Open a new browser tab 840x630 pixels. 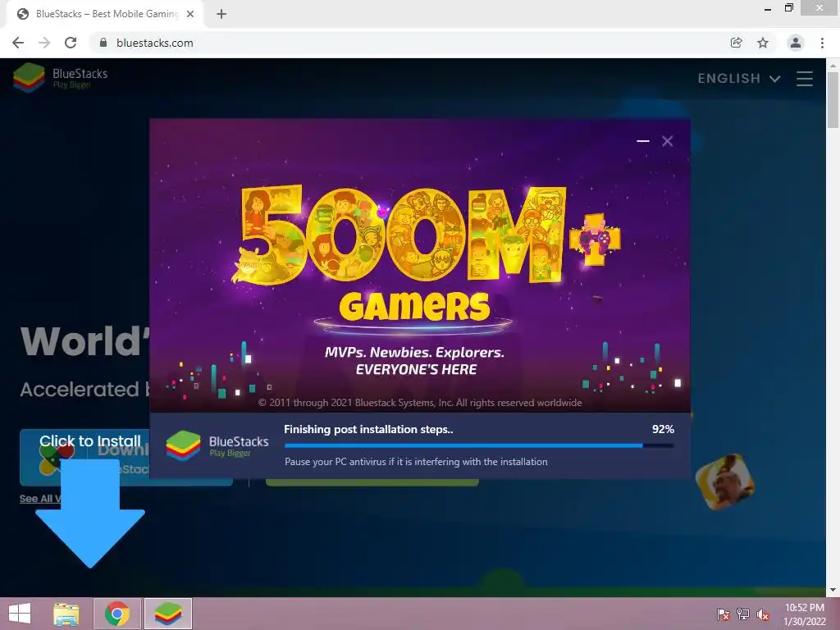click(221, 14)
